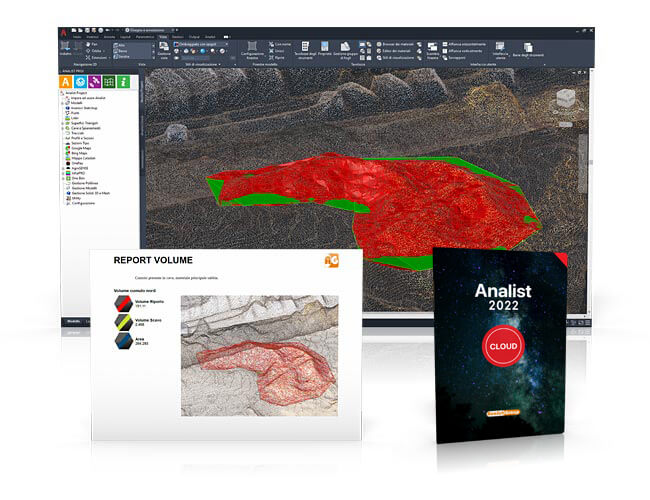The width and height of the screenshot is (650, 500).
Task: Click Configurazione finestra button
Action: point(252,51)
